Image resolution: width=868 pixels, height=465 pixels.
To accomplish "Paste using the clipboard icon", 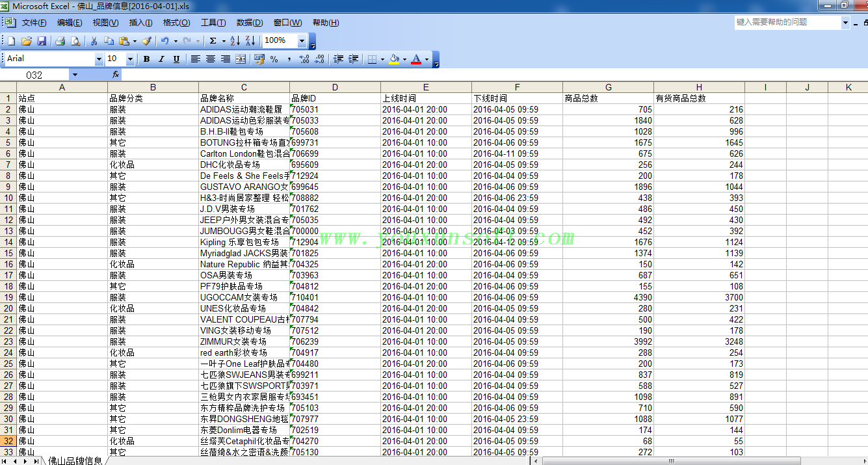I will click(x=124, y=41).
